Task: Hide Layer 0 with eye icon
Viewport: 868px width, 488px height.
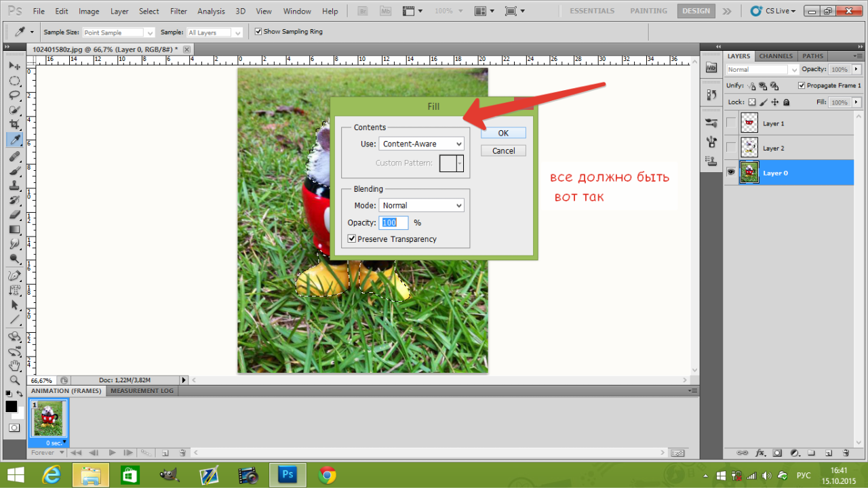Action: click(731, 173)
